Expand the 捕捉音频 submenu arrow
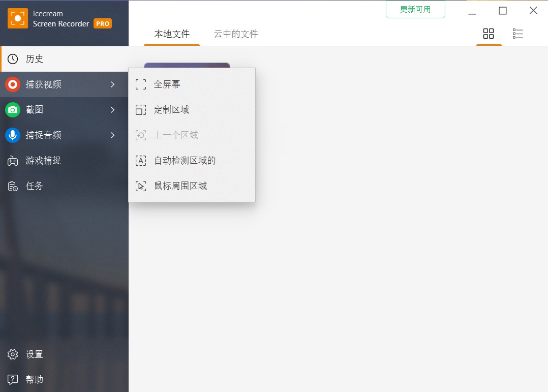The image size is (548, 392). tap(112, 135)
